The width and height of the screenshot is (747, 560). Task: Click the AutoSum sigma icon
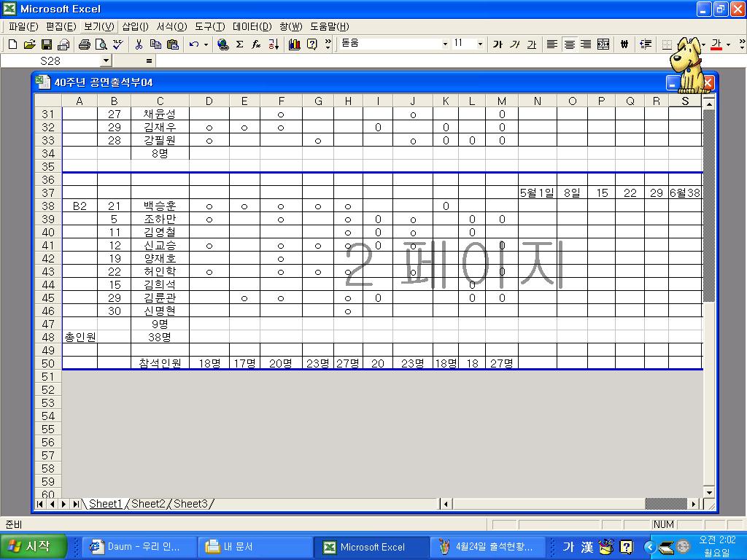click(239, 44)
